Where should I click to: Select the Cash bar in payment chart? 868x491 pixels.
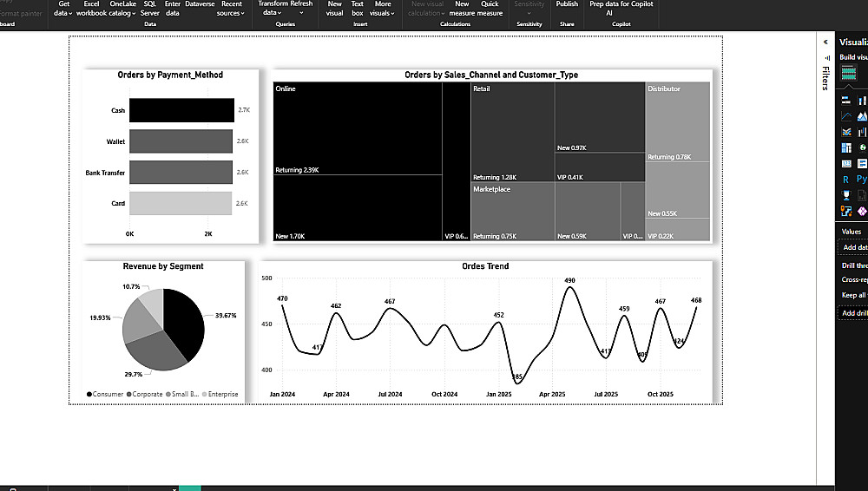coord(181,110)
